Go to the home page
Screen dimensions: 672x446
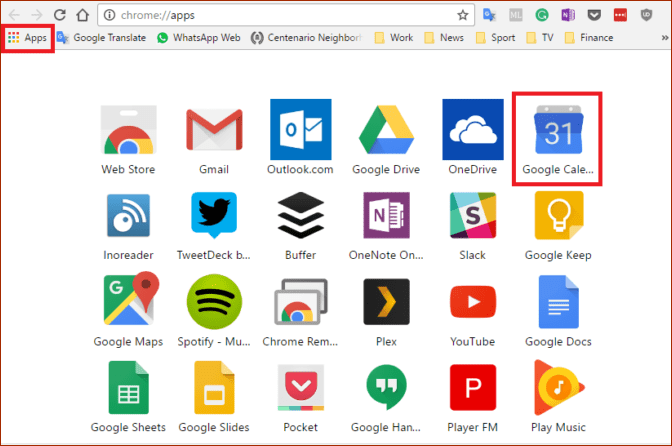(82, 15)
